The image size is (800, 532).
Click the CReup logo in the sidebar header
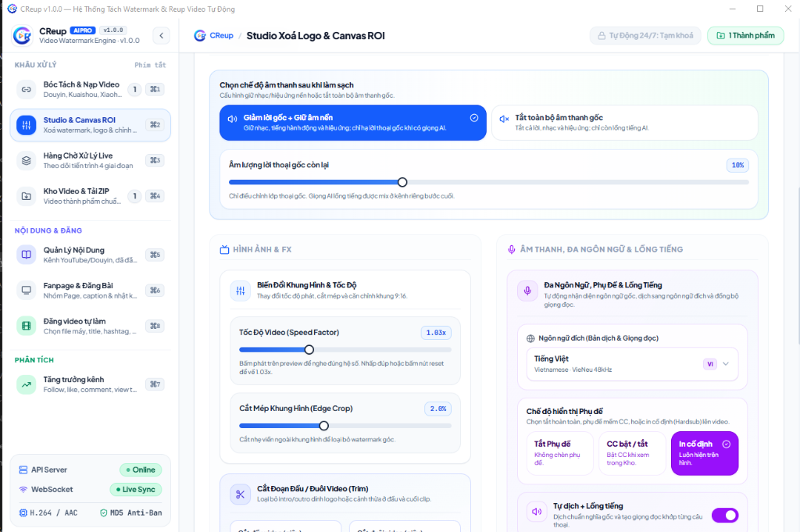[x=23, y=35]
